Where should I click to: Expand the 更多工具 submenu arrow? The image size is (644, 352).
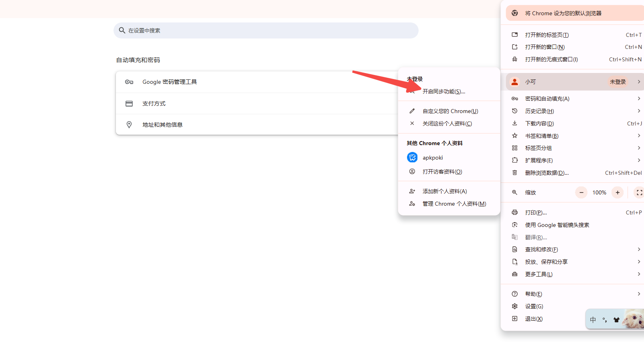(x=639, y=274)
